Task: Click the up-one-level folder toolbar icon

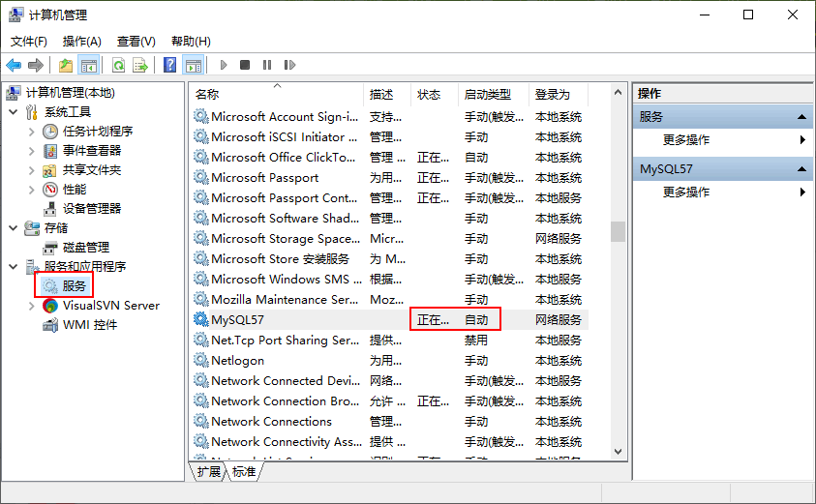Action: 66,65
